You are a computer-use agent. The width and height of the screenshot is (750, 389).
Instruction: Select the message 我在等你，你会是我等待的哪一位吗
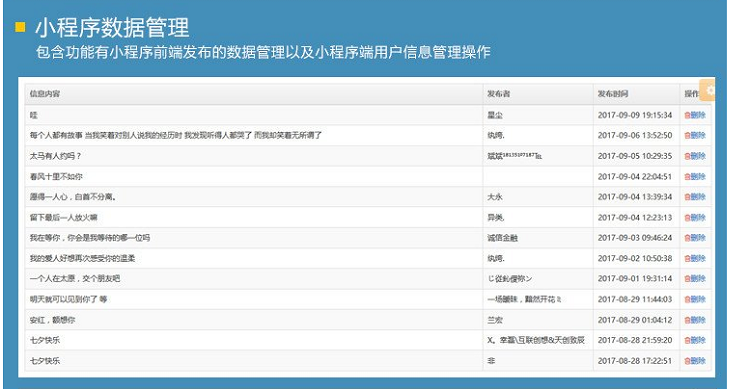point(89,238)
